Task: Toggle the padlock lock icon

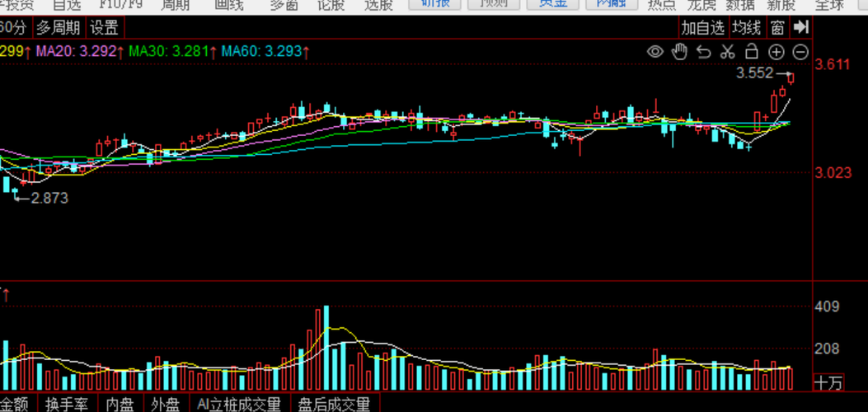Action: [751, 51]
